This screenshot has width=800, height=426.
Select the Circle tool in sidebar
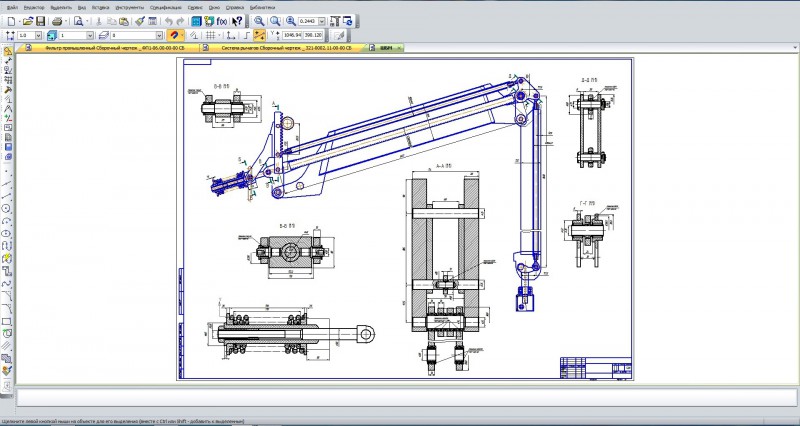click(7, 208)
